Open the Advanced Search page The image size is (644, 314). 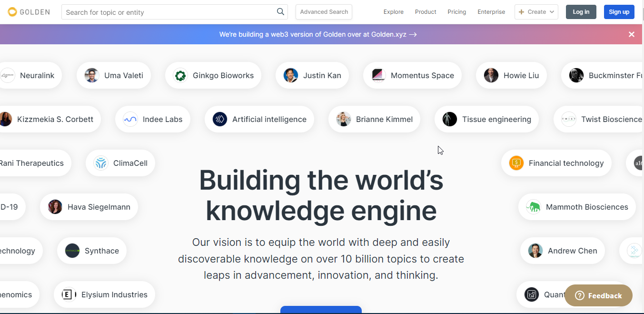click(324, 11)
